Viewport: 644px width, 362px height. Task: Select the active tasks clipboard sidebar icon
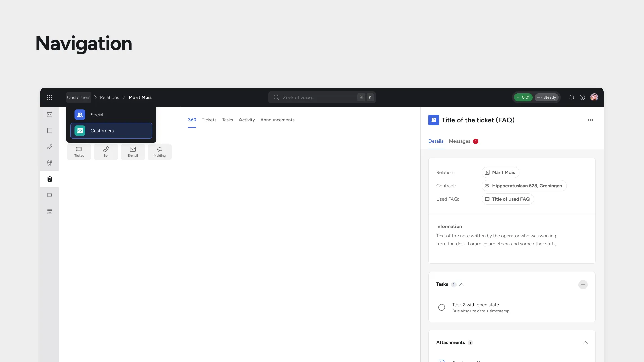click(50, 179)
